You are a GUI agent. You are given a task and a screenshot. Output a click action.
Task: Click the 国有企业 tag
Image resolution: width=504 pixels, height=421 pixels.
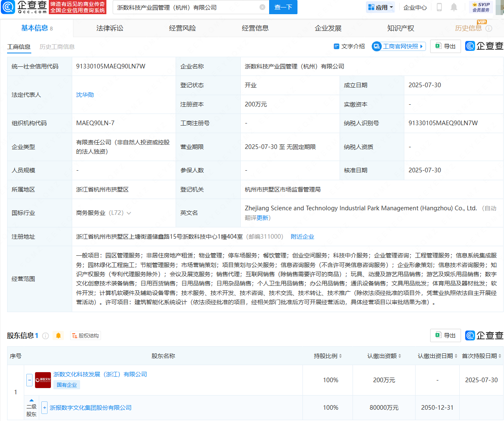click(67, 385)
